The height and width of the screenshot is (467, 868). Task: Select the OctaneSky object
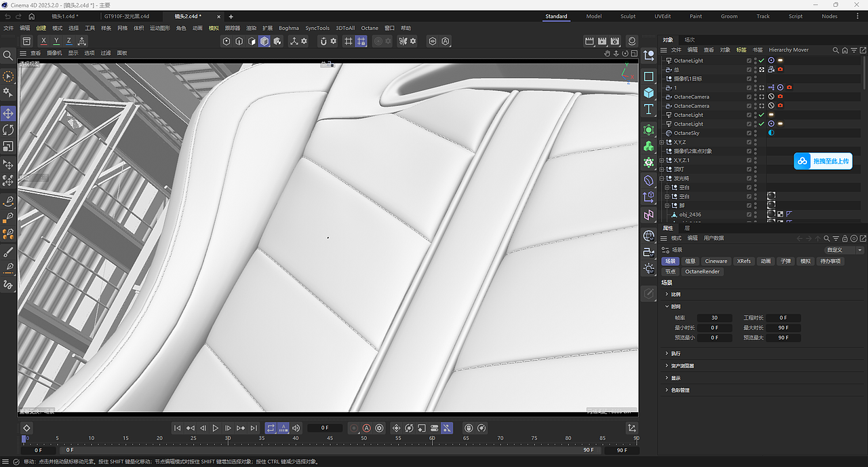pos(686,133)
